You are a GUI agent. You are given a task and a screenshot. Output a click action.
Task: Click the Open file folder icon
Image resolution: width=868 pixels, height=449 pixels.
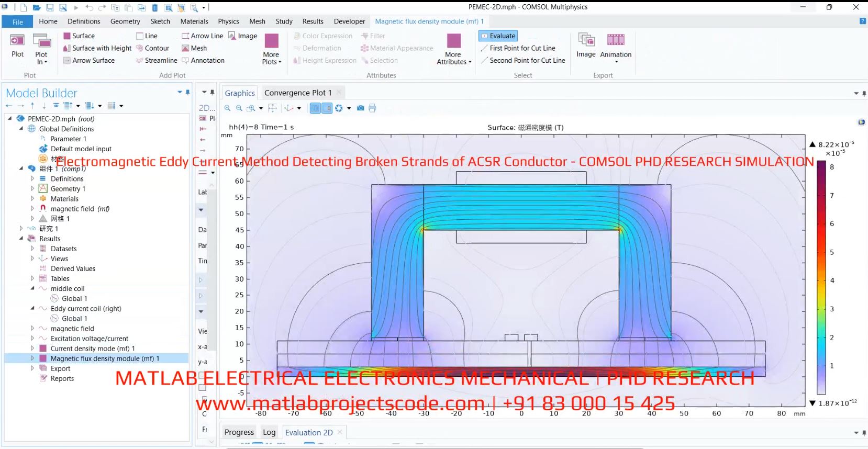pyautogui.click(x=37, y=8)
